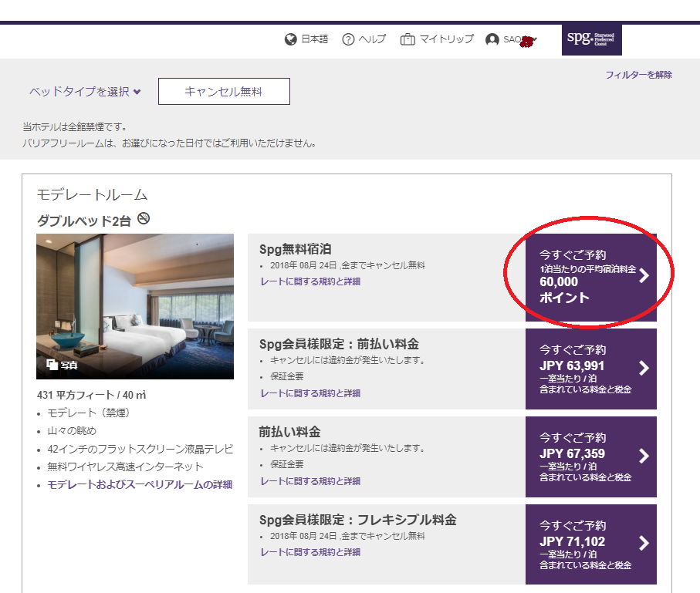Click the My Trips suitcase icon
Screen dimensions: 700x593
click(407, 39)
